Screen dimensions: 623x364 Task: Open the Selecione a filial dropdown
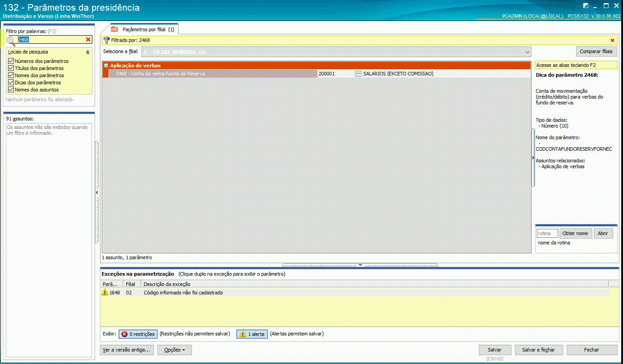pos(527,52)
